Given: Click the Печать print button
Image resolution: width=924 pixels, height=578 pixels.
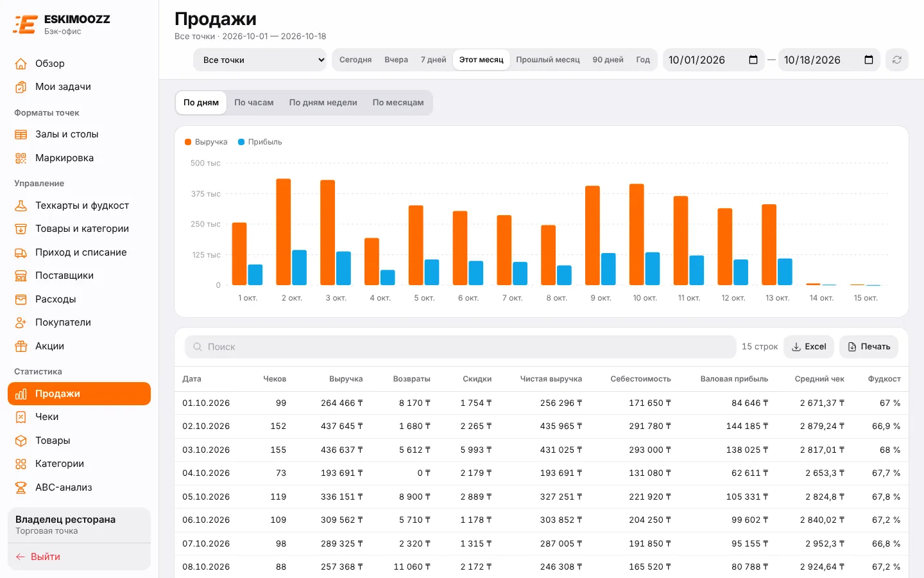Looking at the screenshot, I should pos(869,347).
